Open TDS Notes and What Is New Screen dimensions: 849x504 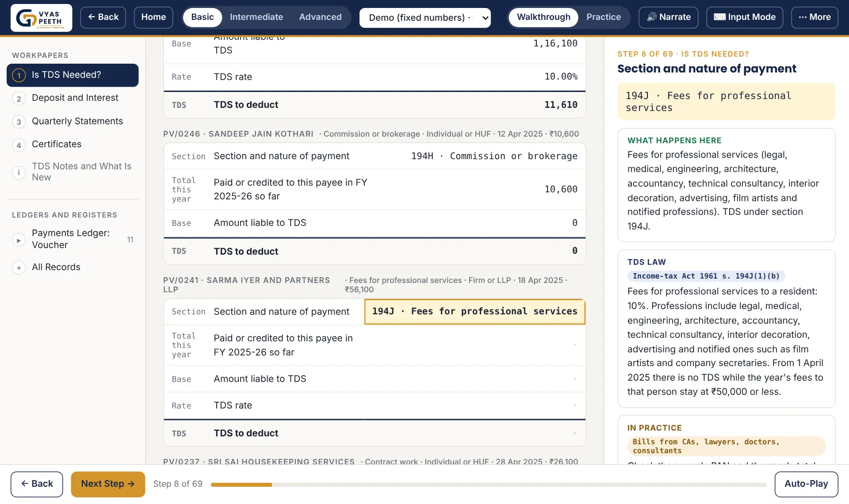(x=73, y=172)
